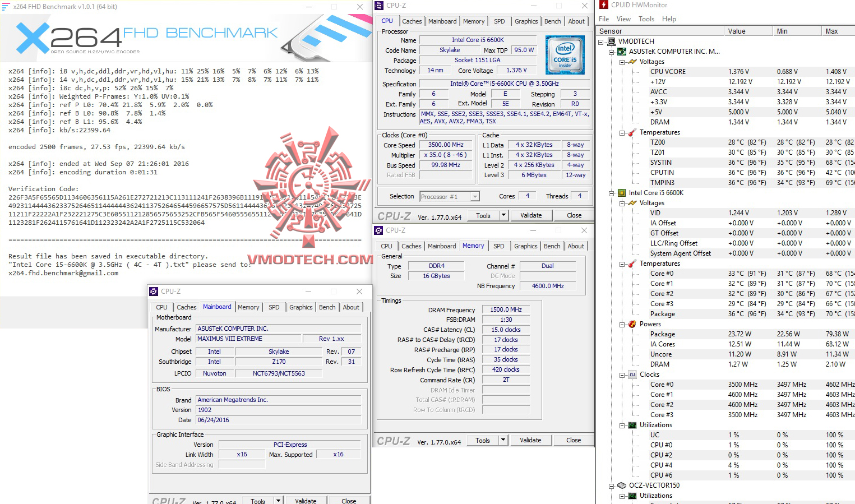855x504 pixels.
Task: Click the ASUSTeK motherboard icon in sensor tree
Action: pos(621,51)
